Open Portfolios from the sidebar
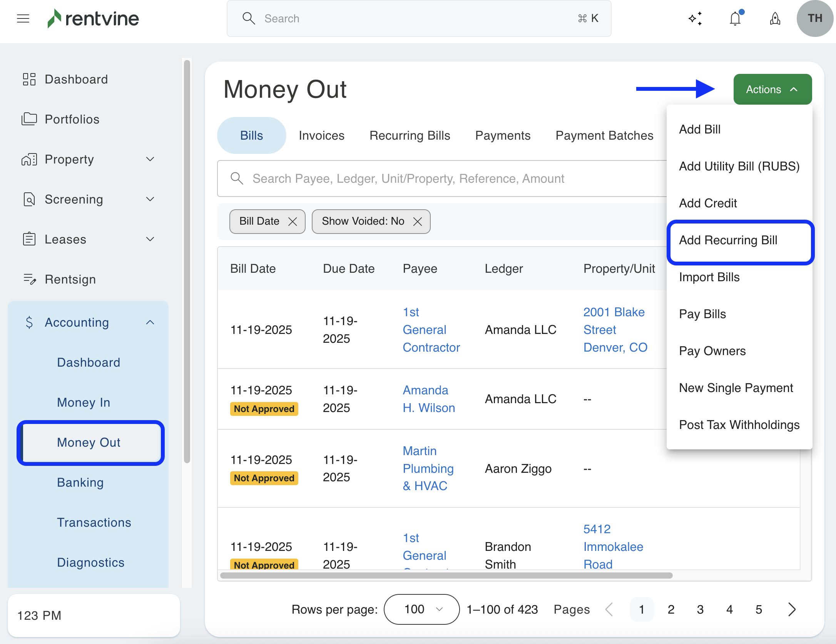 pyautogui.click(x=72, y=119)
